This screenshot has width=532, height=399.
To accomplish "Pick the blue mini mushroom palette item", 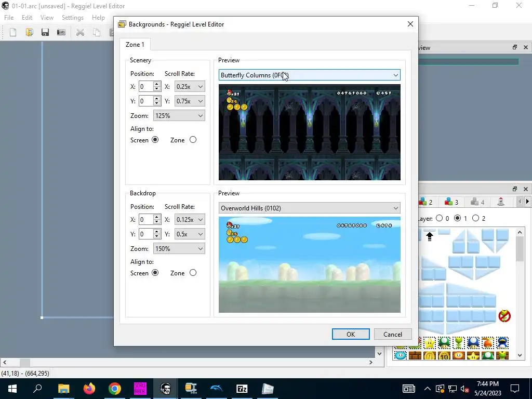I will (x=473, y=343).
